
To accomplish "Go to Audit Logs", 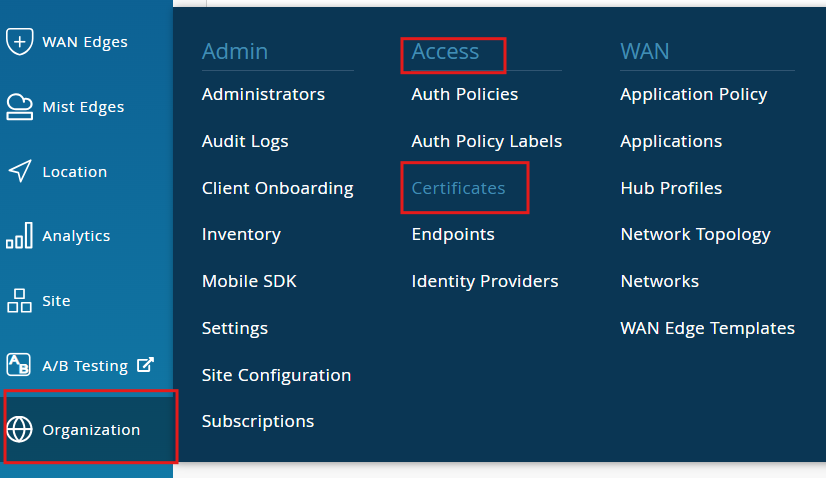I will pos(245,141).
